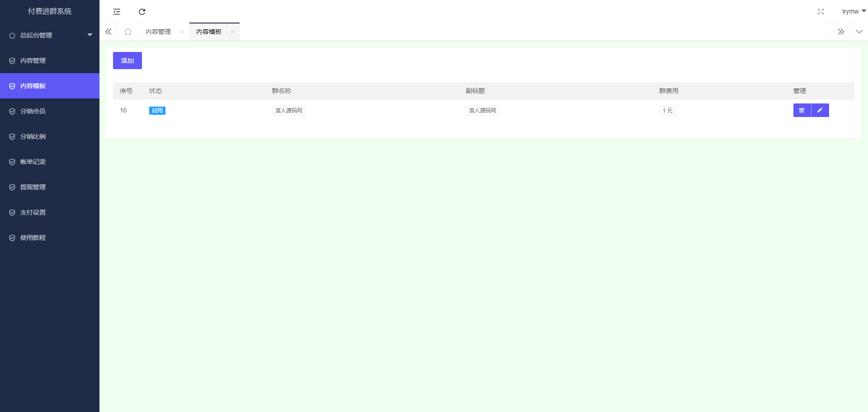Toggle fullscreen mode icon
This screenshot has width=868, height=412.
[821, 12]
